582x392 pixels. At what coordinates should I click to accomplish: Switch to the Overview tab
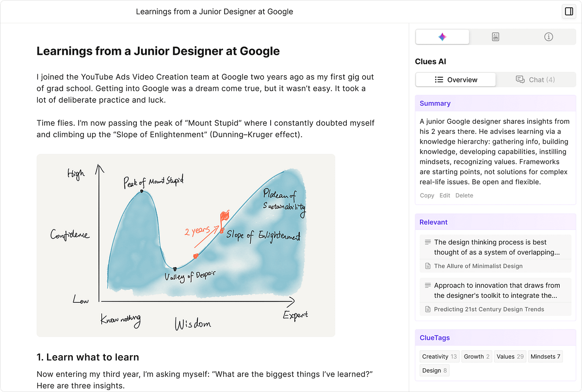point(455,80)
